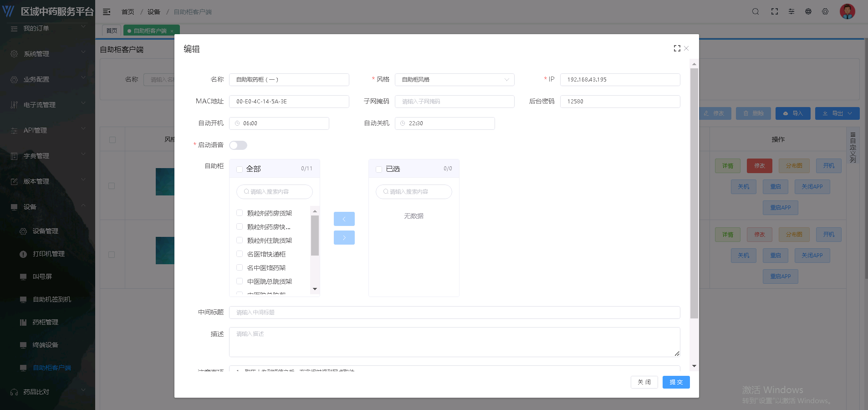Open the layout sliders icon in header
868x410 pixels.
tap(791, 11)
